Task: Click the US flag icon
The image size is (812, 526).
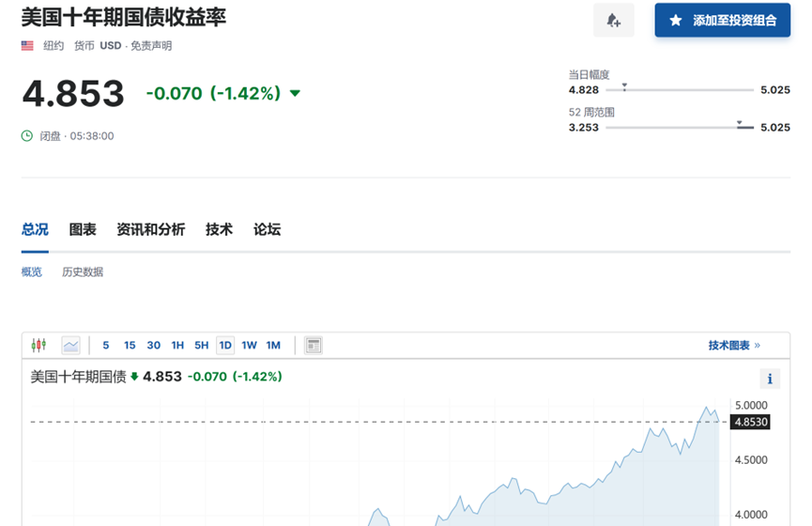Action: [28, 45]
